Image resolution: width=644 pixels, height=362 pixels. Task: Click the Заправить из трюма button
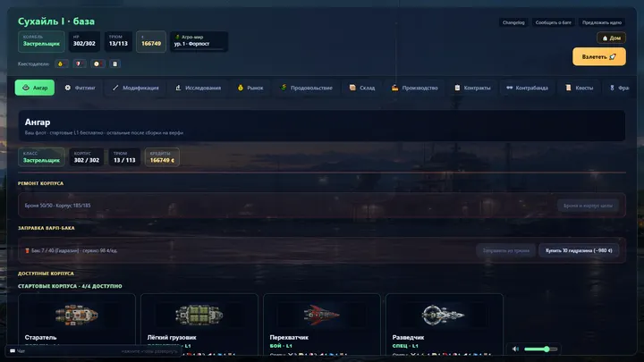point(505,250)
